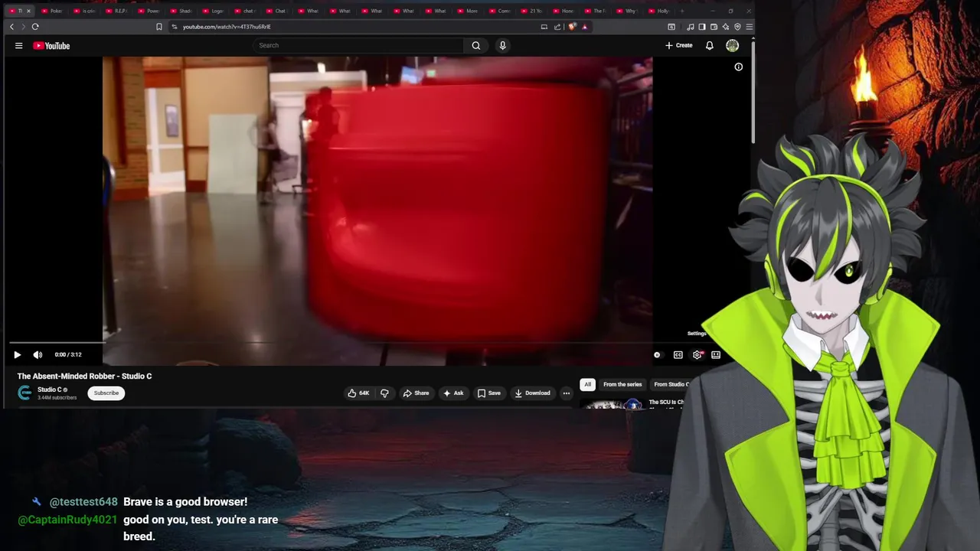
Task: Show video info card icon
Action: click(739, 67)
